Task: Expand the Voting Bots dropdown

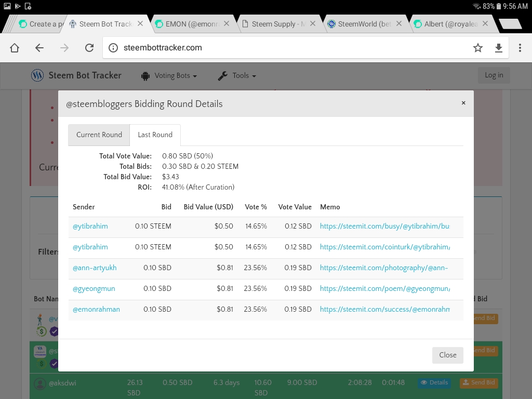Action: coord(169,76)
